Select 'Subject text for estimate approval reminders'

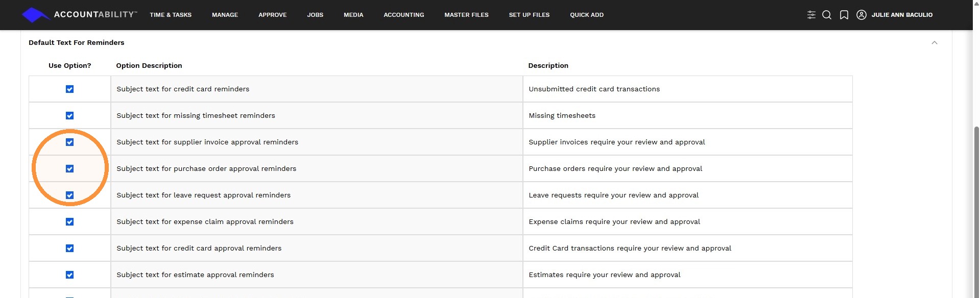(195, 275)
